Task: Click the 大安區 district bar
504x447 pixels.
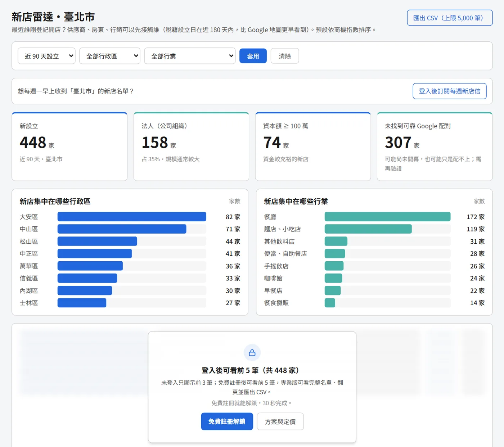Action: click(132, 217)
